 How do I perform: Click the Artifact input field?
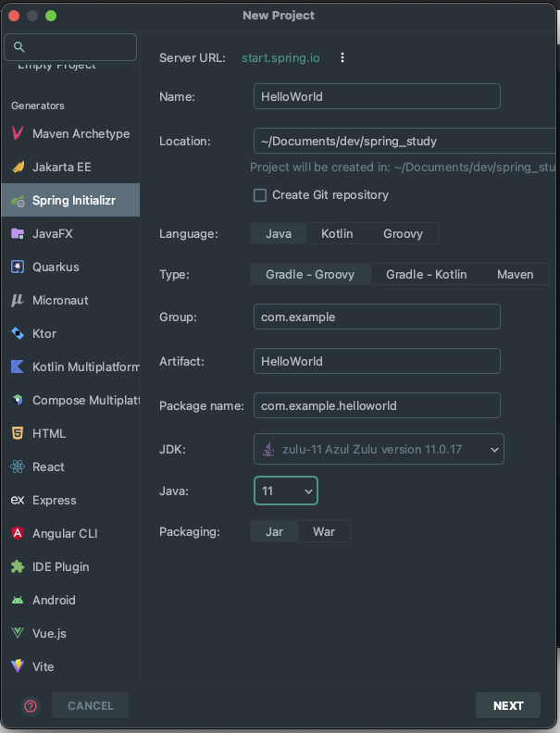pos(377,361)
